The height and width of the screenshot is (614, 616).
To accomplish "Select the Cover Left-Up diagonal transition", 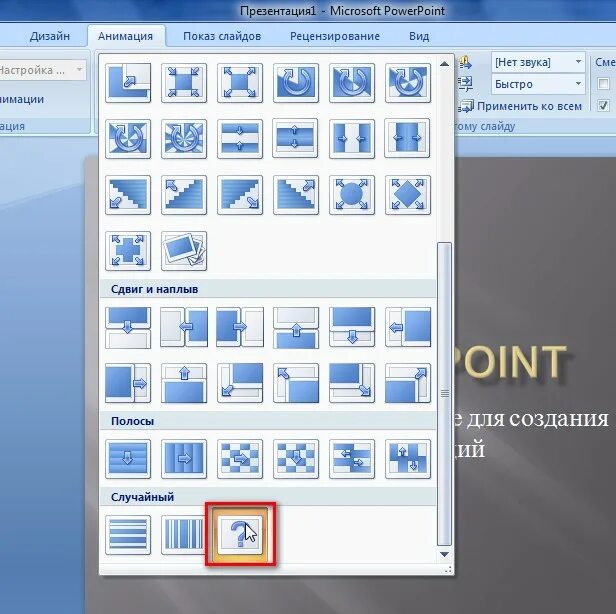I will click(x=296, y=383).
